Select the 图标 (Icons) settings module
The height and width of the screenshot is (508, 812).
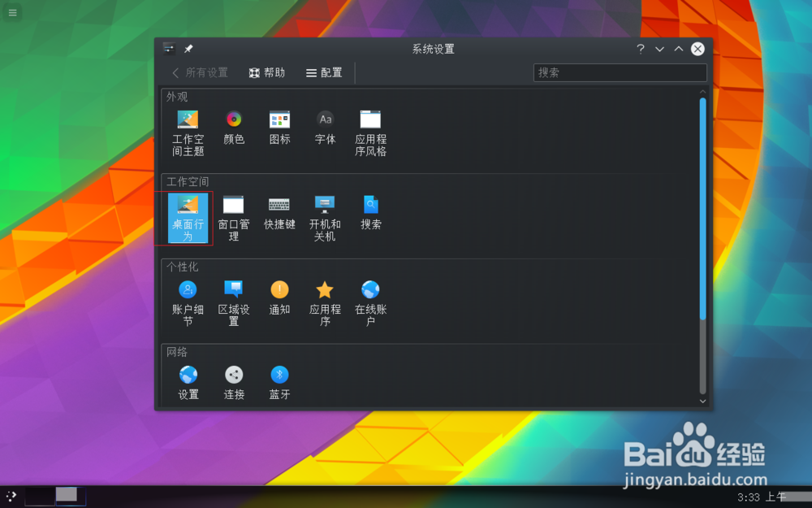click(279, 130)
